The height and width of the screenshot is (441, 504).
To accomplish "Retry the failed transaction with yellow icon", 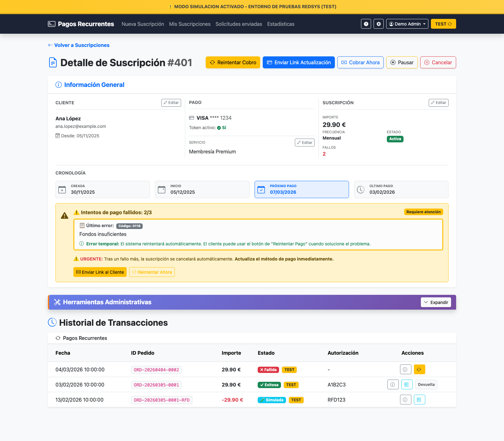I will (x=419, y=369).
